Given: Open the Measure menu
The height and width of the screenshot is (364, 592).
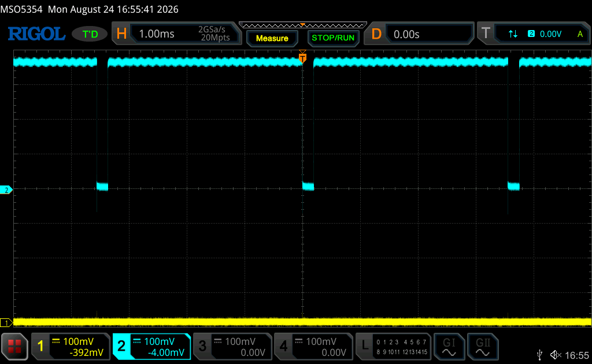Looking at the screenshot, I should [x=272, y=38].
